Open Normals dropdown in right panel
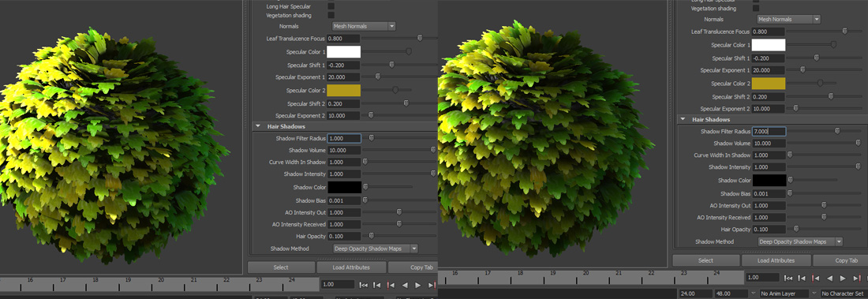Viewport: 868px width, 299px height. 788,20
